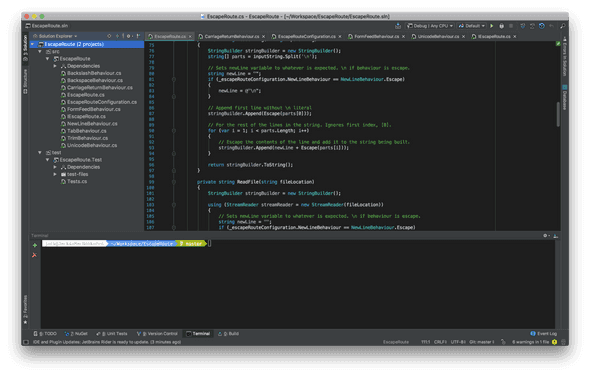Open the Version Control tool window button
The width and height of the screenshot is (590, 376).
(157, 333)
